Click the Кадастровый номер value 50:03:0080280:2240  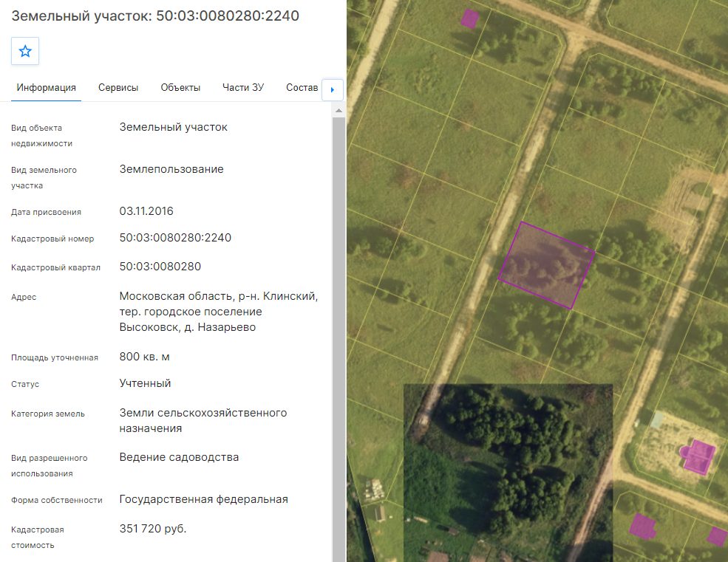click(x=175, y=238)
